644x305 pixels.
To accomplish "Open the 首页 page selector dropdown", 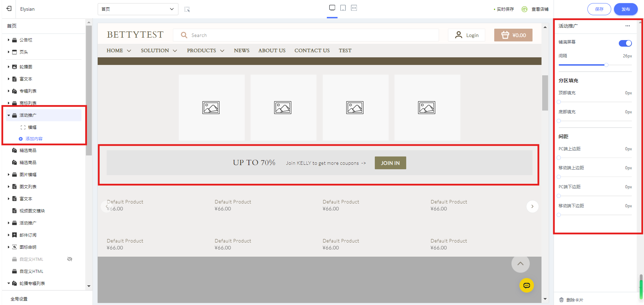I will coord(138,9).
